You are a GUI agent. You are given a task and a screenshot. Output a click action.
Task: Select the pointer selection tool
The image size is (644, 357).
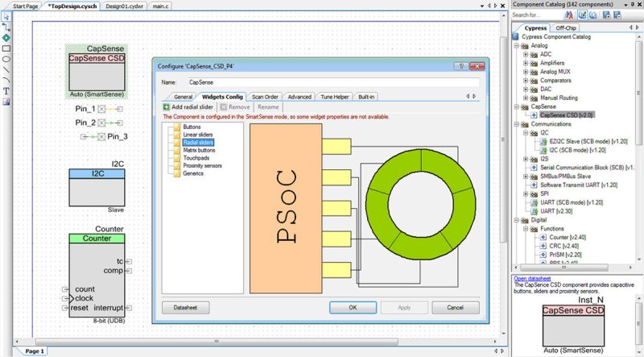[6, 16]
